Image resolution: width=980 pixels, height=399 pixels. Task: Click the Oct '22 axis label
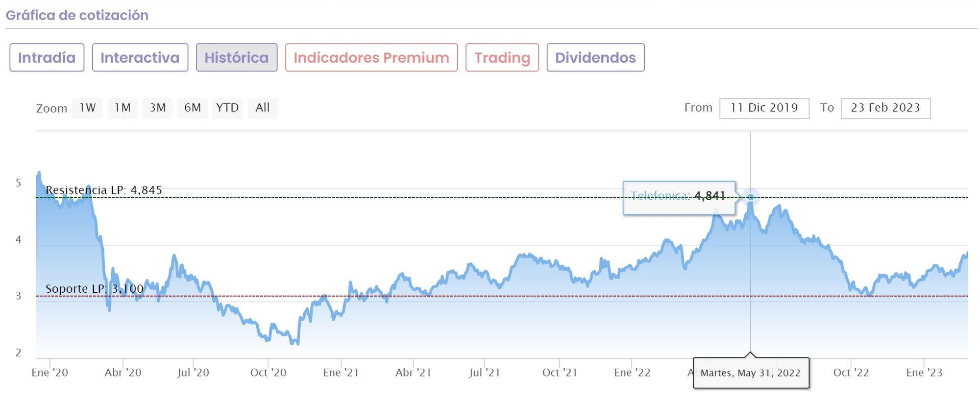coord(851,373)
